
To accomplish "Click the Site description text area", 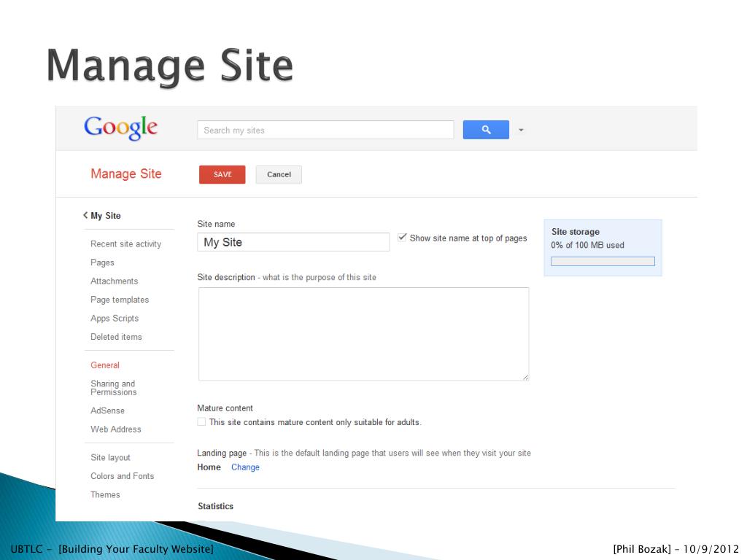I will pyautogui.click(x=363, y=334).
